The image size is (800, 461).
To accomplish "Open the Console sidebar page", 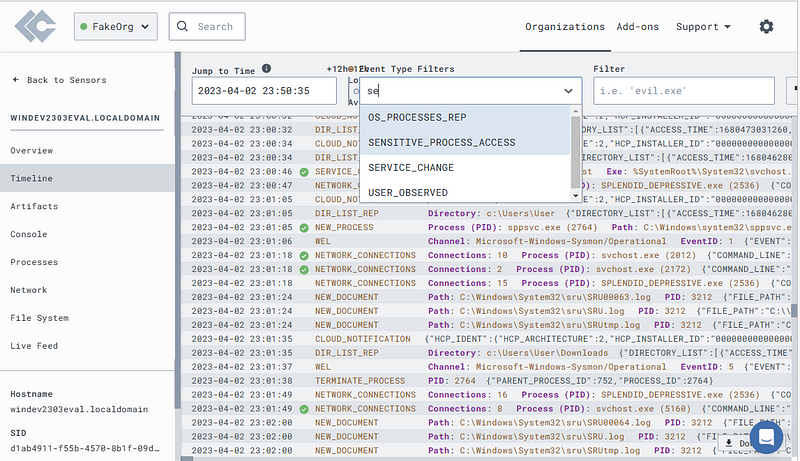I will click(87, 234).
